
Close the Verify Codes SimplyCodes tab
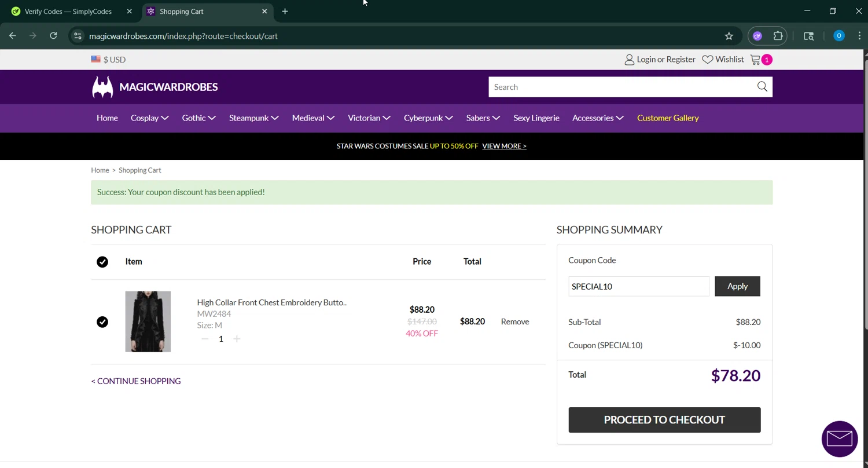(x=129, y=11)
